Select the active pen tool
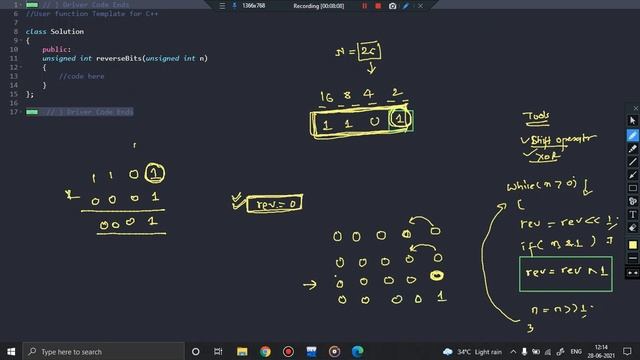Image resolution: width=640 pixels, height=360 pixels. pyautogui.click(x=632, y=135)
